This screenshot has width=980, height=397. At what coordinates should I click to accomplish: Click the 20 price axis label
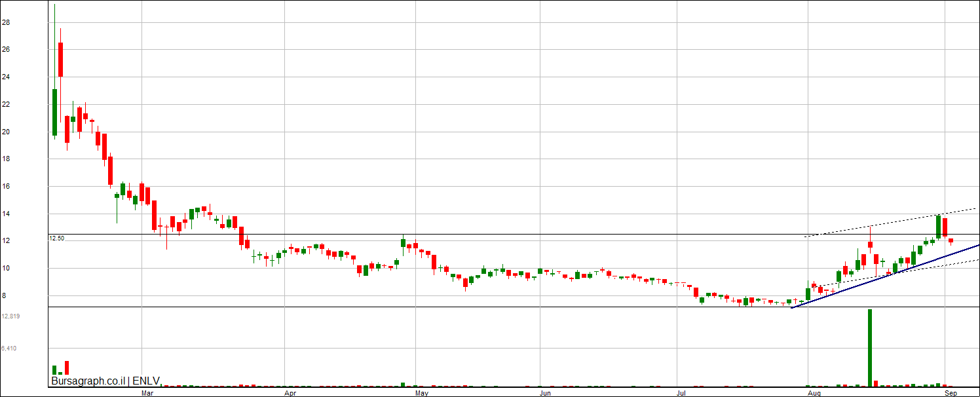(6, 132)
